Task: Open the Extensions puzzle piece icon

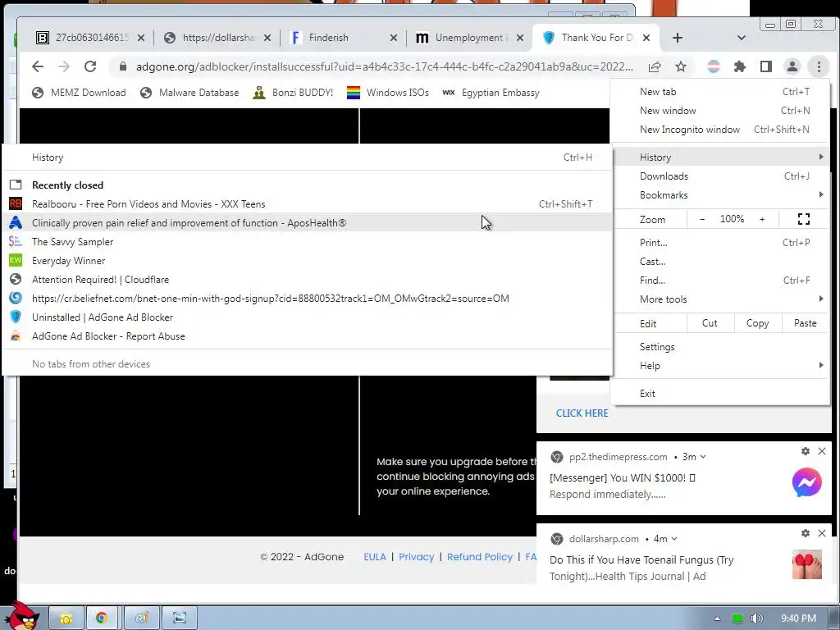Action: [x=740, y=67]
